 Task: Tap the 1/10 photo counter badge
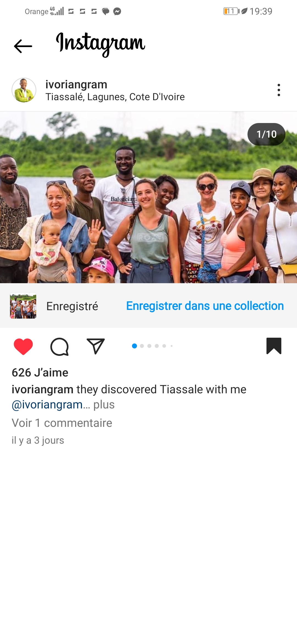pyautogui.click(x=266, y=134)
